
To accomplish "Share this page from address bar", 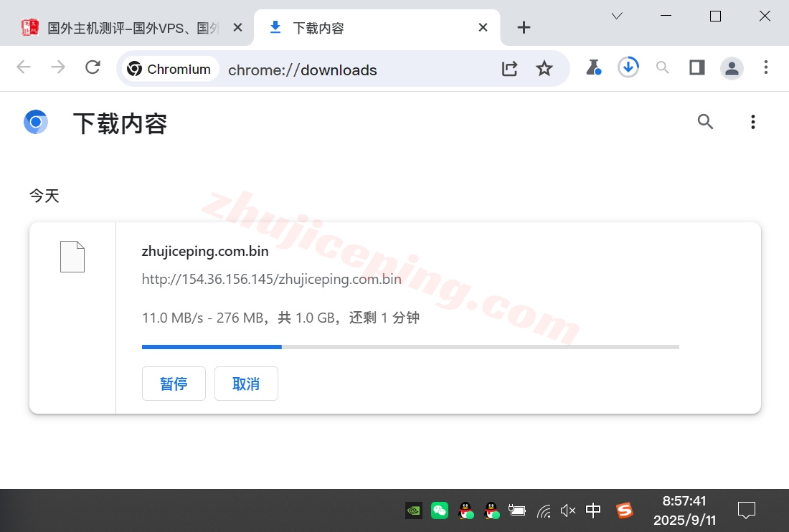I will point(510,68).
